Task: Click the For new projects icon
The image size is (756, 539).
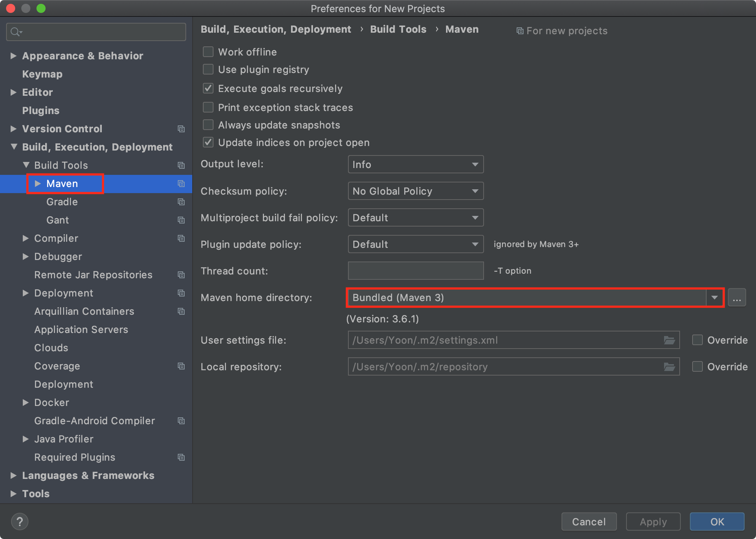Action: tap(519, 31)
